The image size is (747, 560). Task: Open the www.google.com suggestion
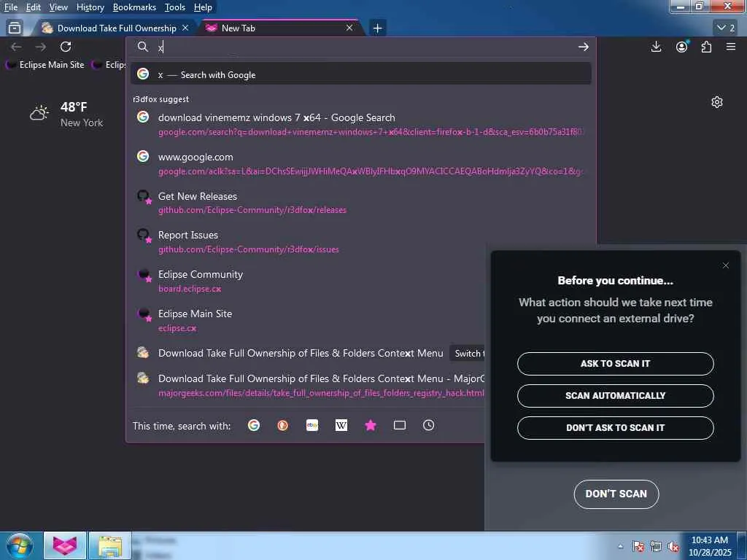tap(360, 163)
